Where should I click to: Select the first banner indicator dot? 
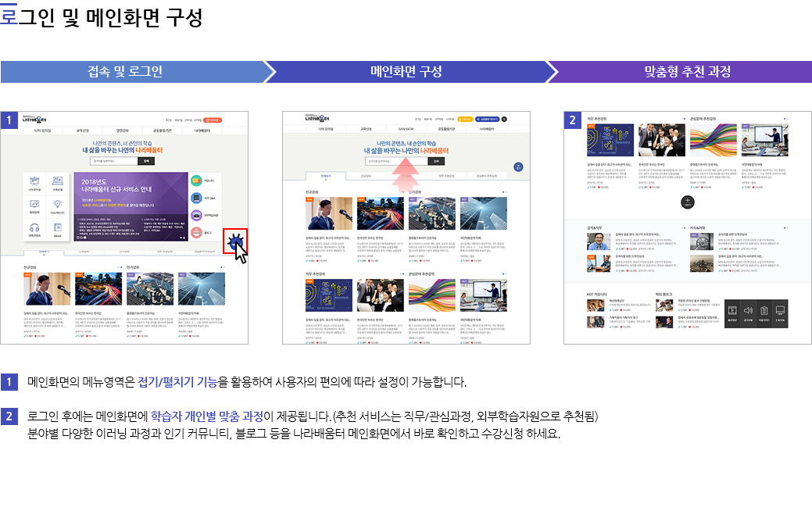coord(80,237)
